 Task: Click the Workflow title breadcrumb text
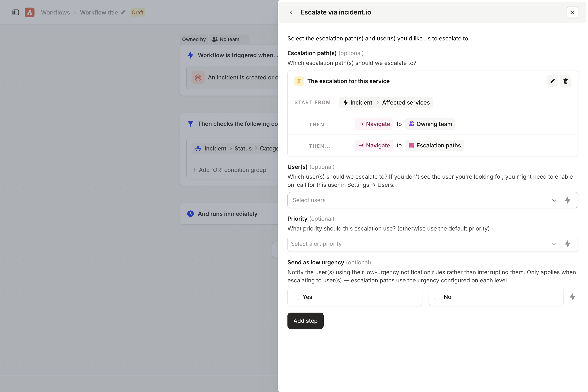99,12
